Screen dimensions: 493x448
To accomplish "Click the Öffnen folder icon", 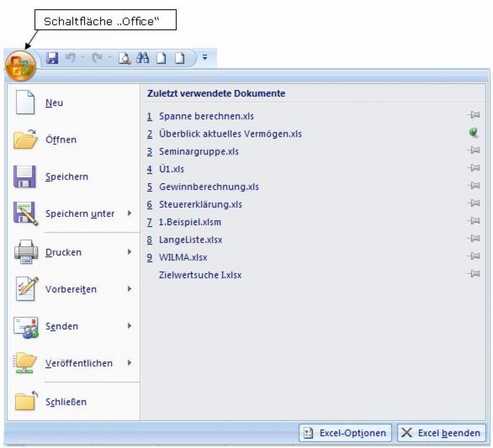I will tap(25, 140).
